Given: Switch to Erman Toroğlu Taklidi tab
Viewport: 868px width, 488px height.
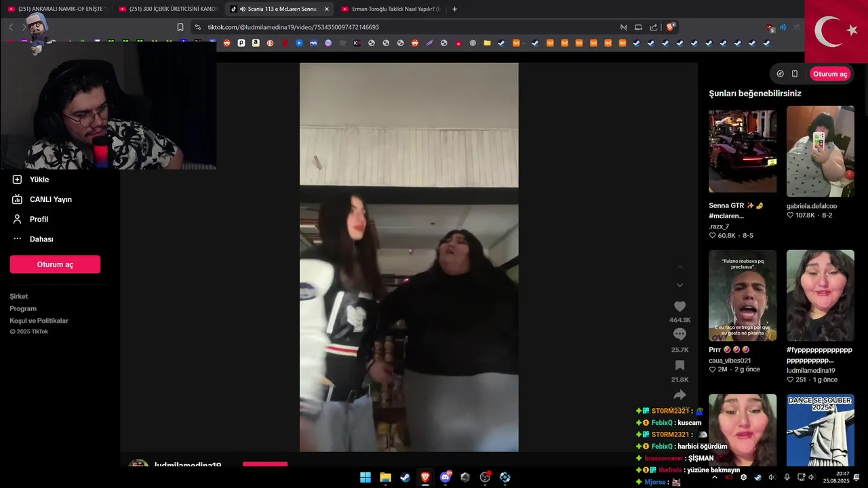Looking at the screenshot, I should pyautogui.click(x=391, y=9).
